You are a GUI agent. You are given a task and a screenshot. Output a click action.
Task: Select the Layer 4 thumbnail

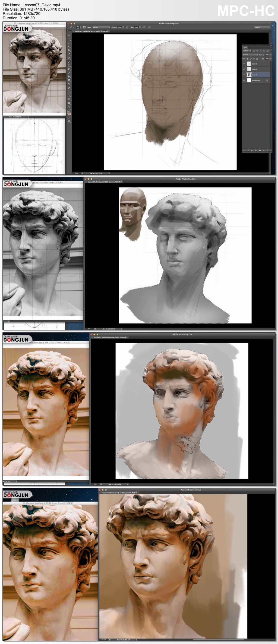(x=249, y=75)
